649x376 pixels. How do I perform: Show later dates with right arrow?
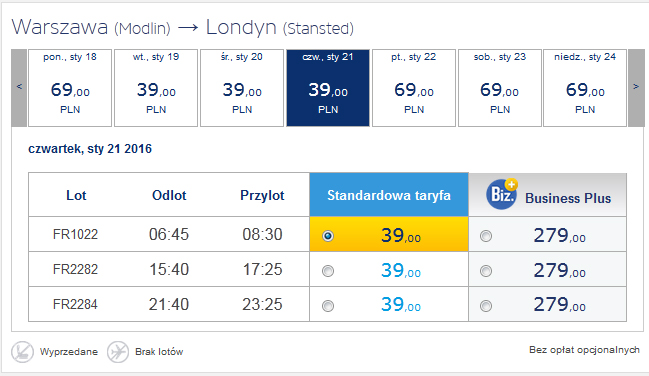coord(636,88)
